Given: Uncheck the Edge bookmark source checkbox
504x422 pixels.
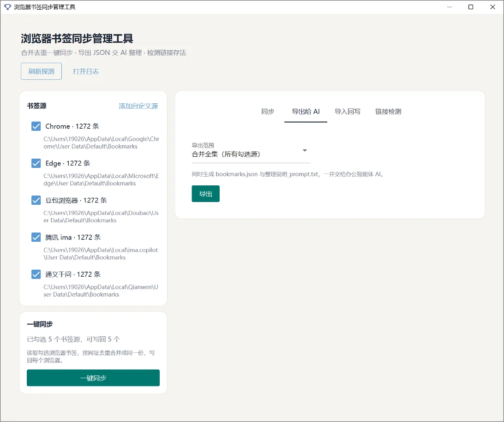Looking at the screenshot, I should point(36,163).
